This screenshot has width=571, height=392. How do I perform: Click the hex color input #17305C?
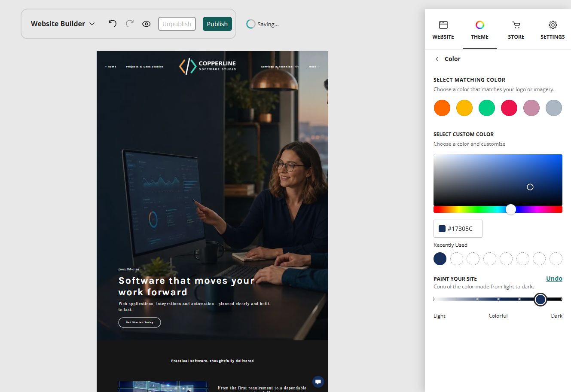click(x=458, y=229)
